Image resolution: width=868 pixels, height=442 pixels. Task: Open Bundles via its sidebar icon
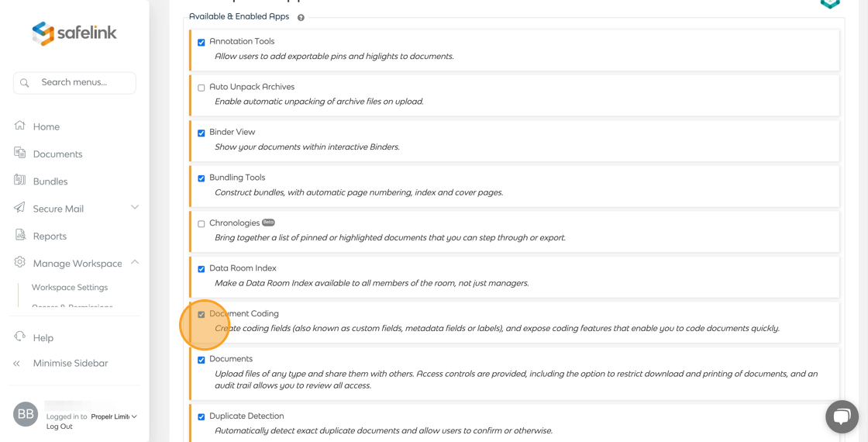[20, 180]
